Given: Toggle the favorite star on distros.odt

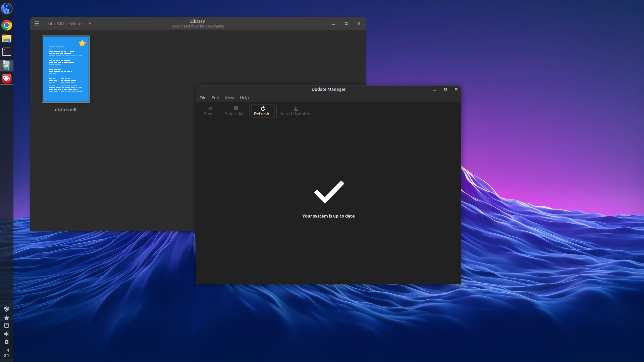Looking at the screenshot, I should point(82,43).
